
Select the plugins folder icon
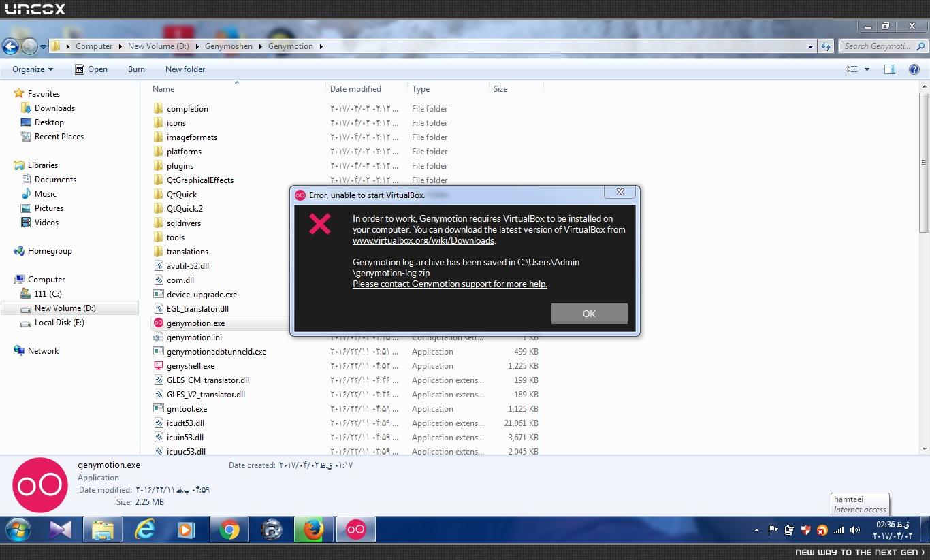pos(158,166)
